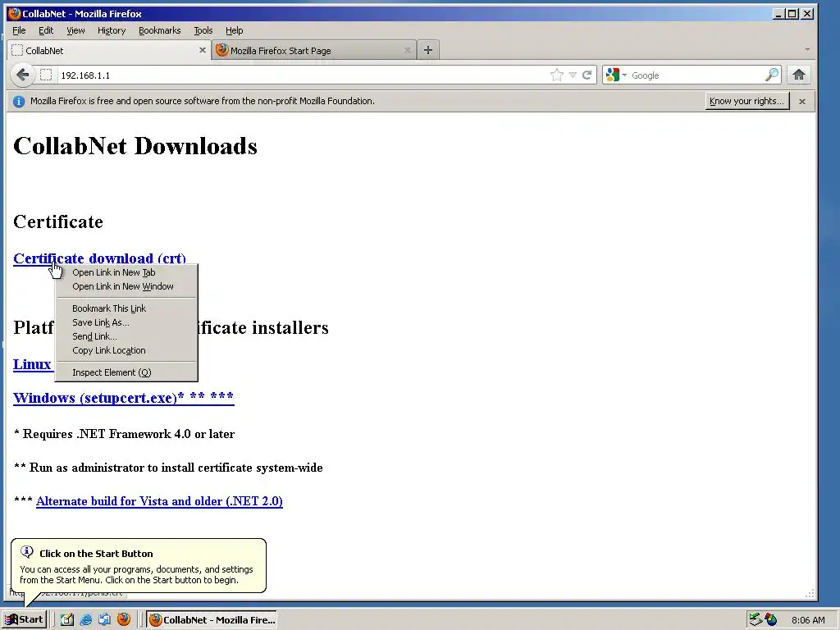Open the Bookmarks menu

[x=160, y=30]
